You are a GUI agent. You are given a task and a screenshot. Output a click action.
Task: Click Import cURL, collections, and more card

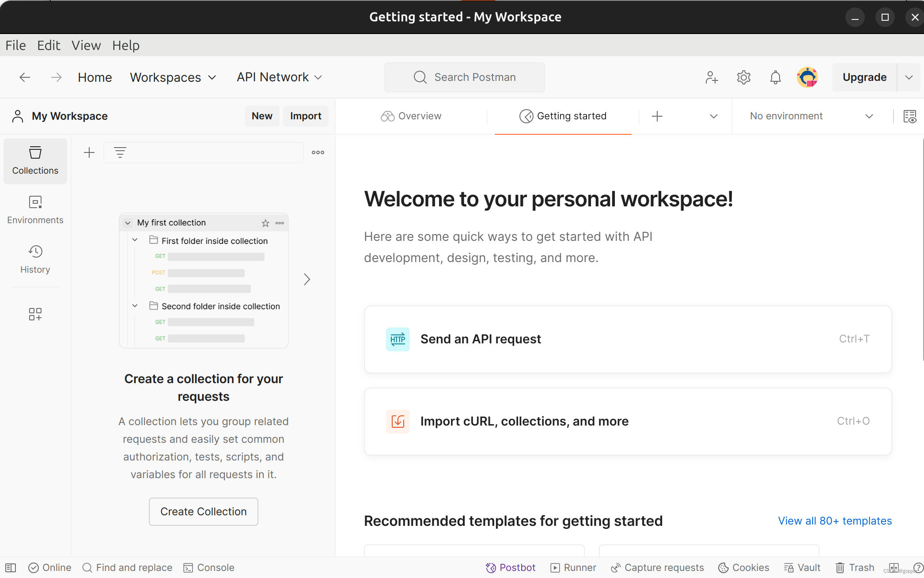point(628,422)
